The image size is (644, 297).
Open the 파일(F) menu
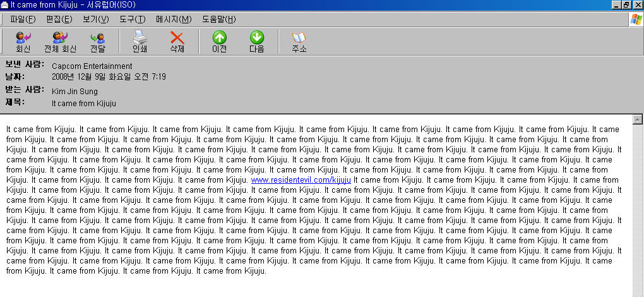pos(23,19)
